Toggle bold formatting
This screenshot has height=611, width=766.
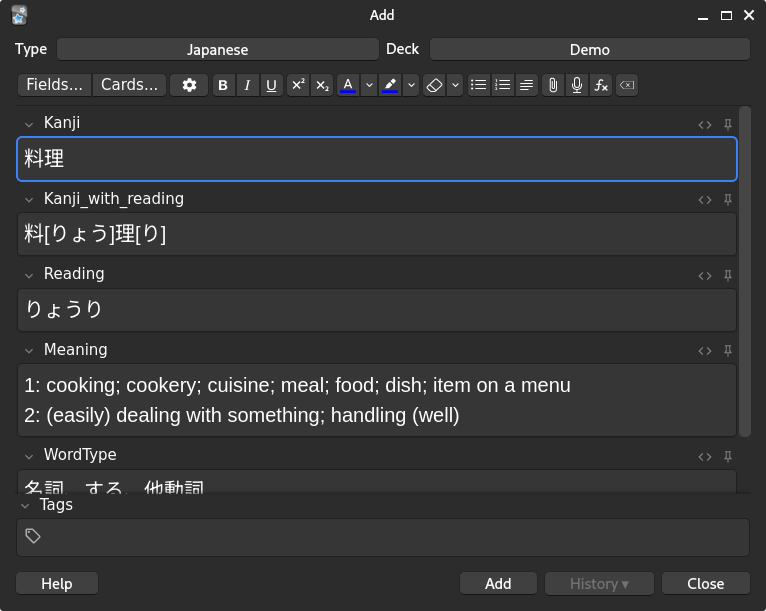[x=223, y=86]
